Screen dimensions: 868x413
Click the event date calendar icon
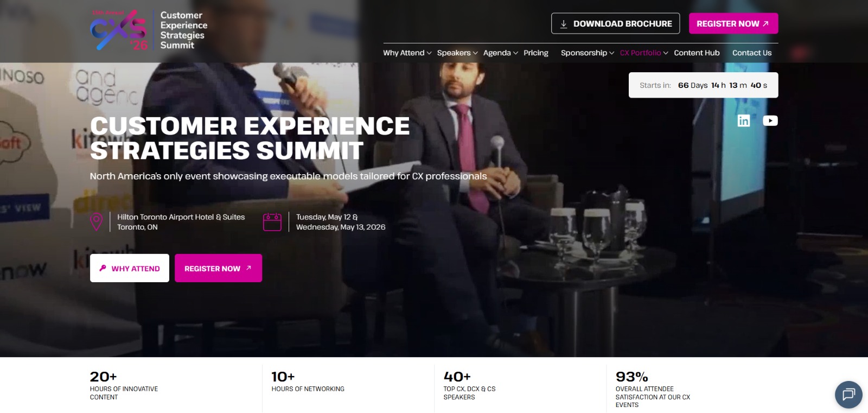point(272,222)
